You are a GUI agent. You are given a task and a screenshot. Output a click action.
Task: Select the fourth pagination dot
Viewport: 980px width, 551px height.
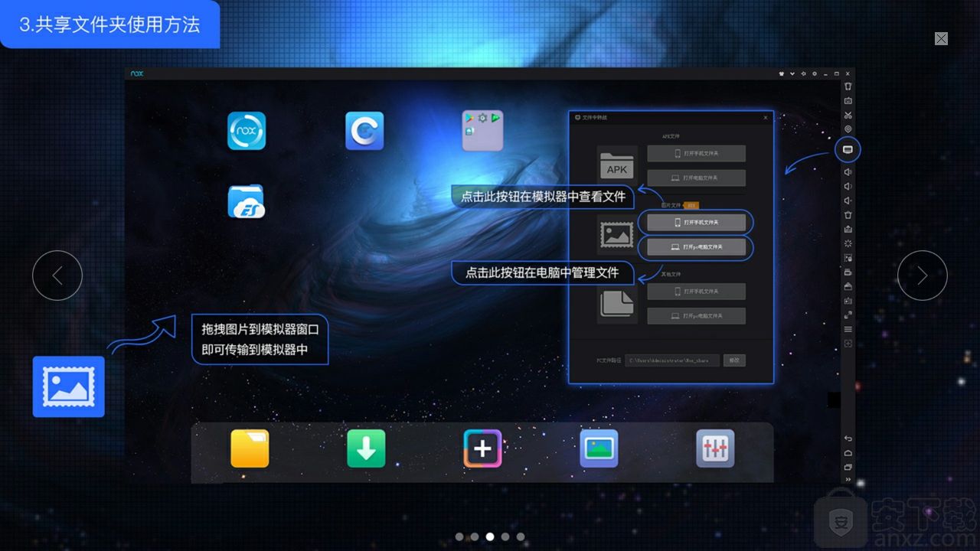(505, 536)
